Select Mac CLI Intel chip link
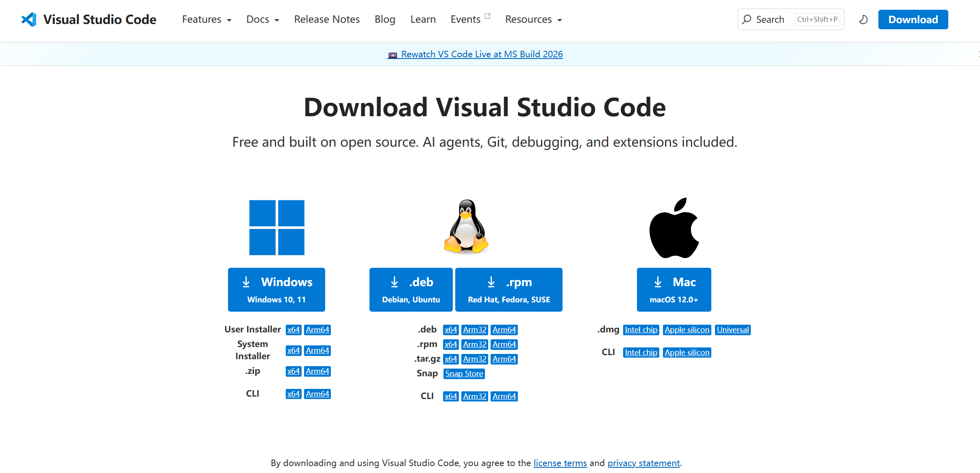 pyautogui.click(x=641, y=352)
